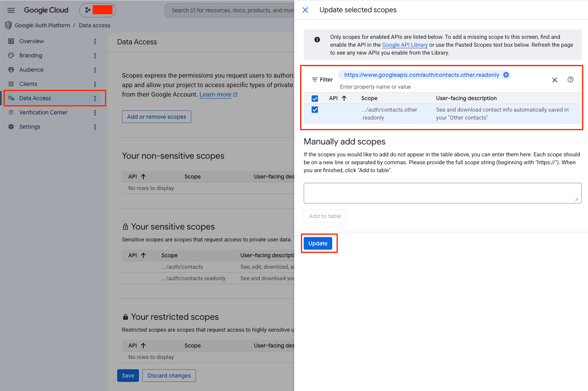
Task: Open the three-dot menu next to Data Access
Action: 95,99
